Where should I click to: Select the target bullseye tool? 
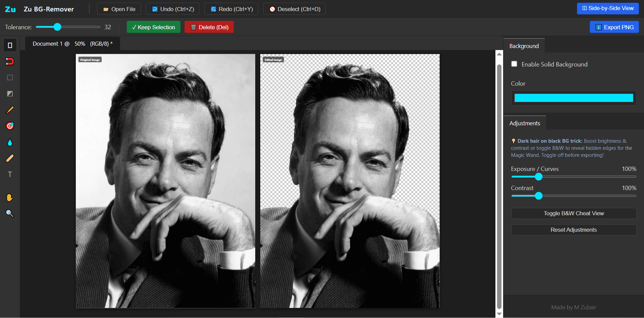pos(10,126)
